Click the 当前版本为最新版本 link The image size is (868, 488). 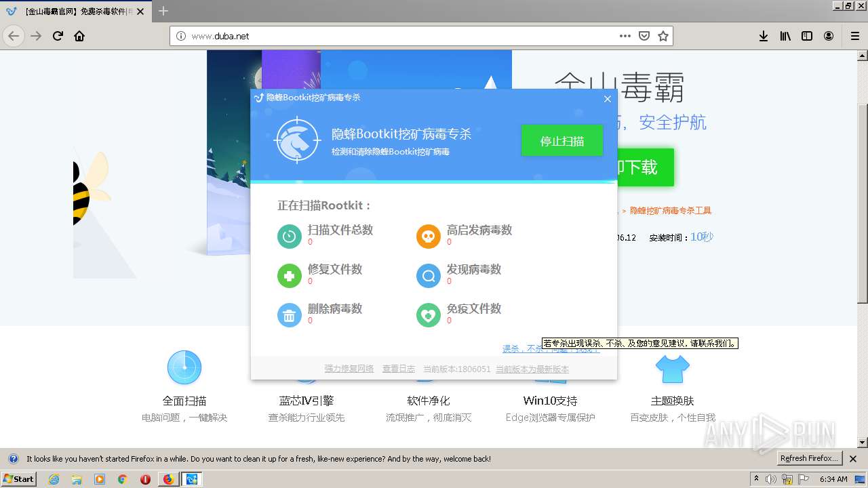[532, 369]
